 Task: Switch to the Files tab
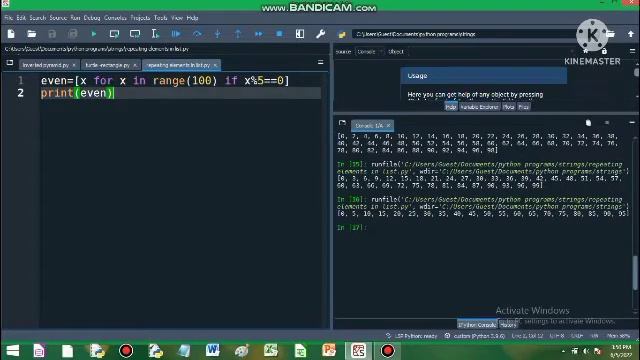[524, 107]
